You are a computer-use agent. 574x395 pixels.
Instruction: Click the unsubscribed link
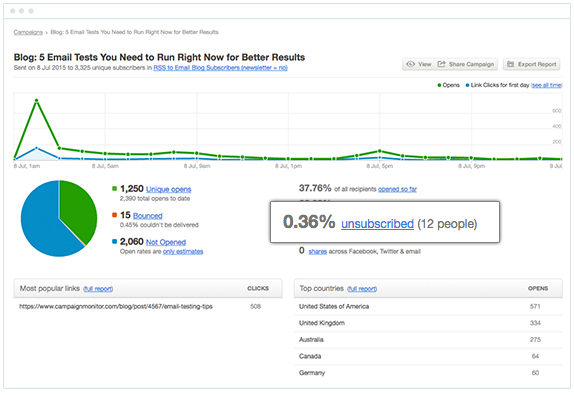click(377, 224)
